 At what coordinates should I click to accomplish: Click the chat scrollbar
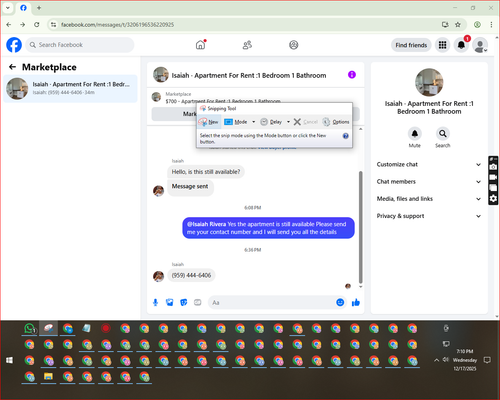pyautogui.click(x=360, y=227)
